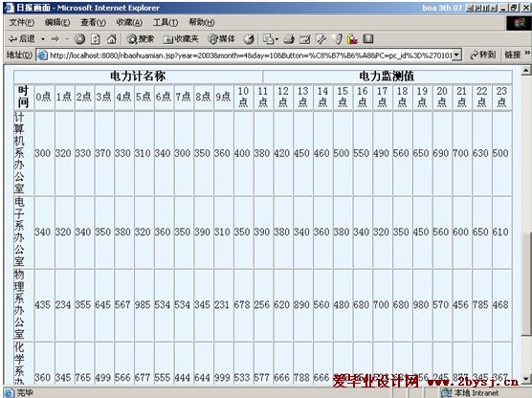The height and width of the screenshot is (398, 532).
Task: Stop page loading with the Stop icon
Action: pos(79,39)
